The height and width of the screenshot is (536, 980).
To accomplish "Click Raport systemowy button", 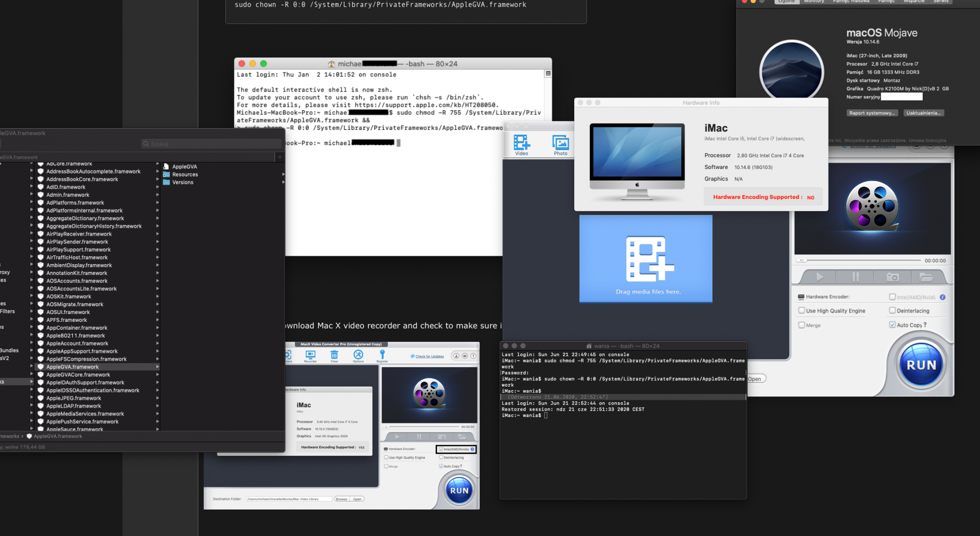I will [x=872, y=113].
